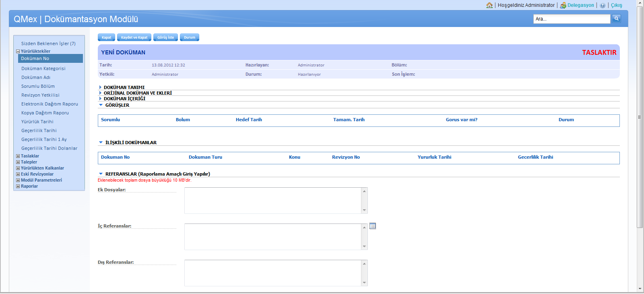Open the Delegasyon link
The image size is (644, 294).
point(581,5)
